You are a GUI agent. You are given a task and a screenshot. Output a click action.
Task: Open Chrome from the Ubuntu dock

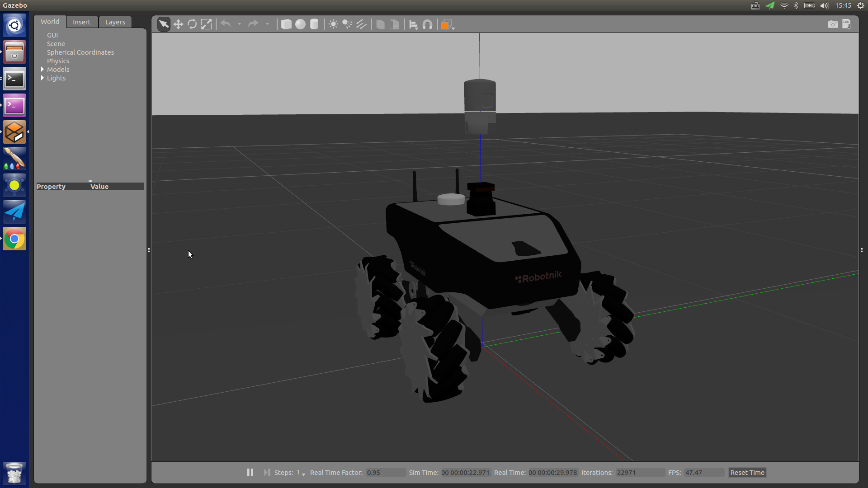point(14,239)
